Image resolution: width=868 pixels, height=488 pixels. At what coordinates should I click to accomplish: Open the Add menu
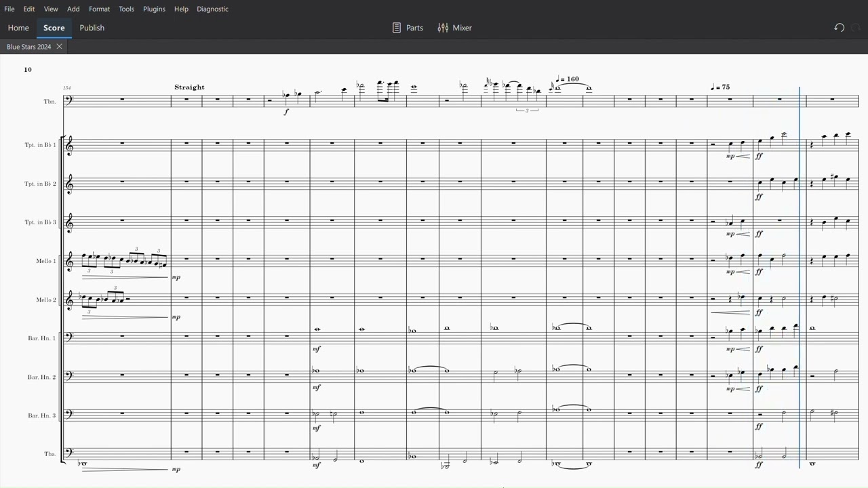click(73, 9)
